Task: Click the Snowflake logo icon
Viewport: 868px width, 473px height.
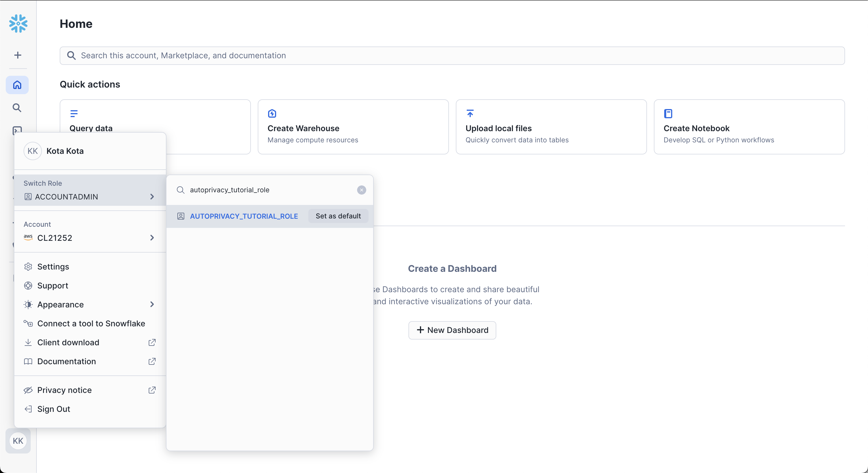Action: [x=18, y=24]
